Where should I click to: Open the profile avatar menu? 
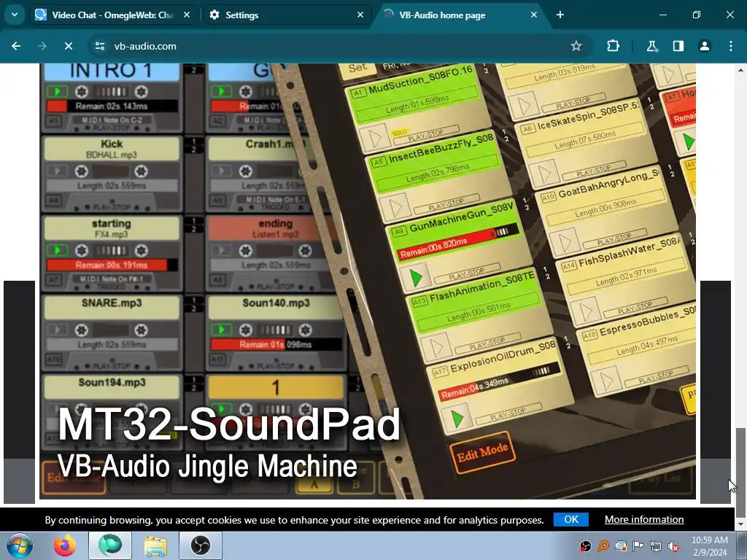705,46
